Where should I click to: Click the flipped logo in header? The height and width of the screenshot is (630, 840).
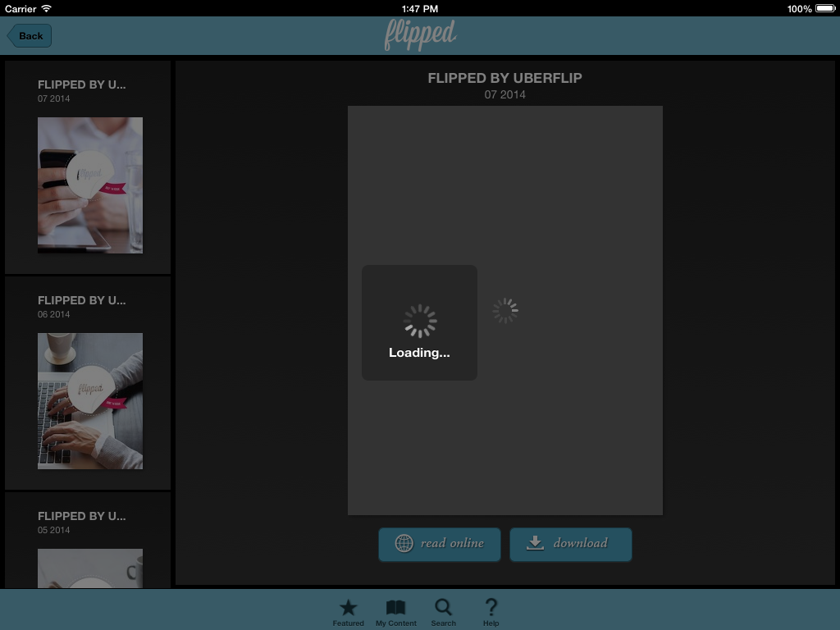420,35
